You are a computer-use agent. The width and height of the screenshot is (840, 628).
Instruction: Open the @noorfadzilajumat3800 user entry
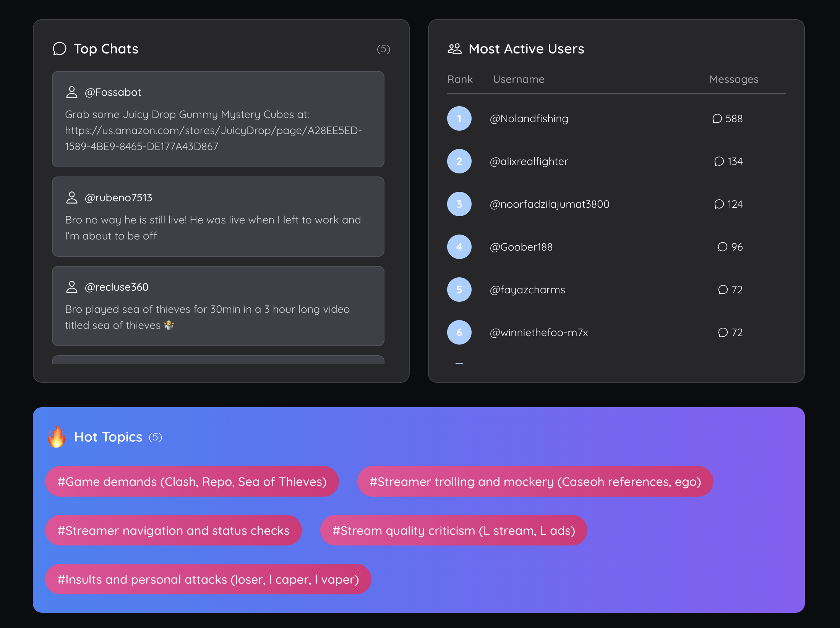tap(549, 204)
